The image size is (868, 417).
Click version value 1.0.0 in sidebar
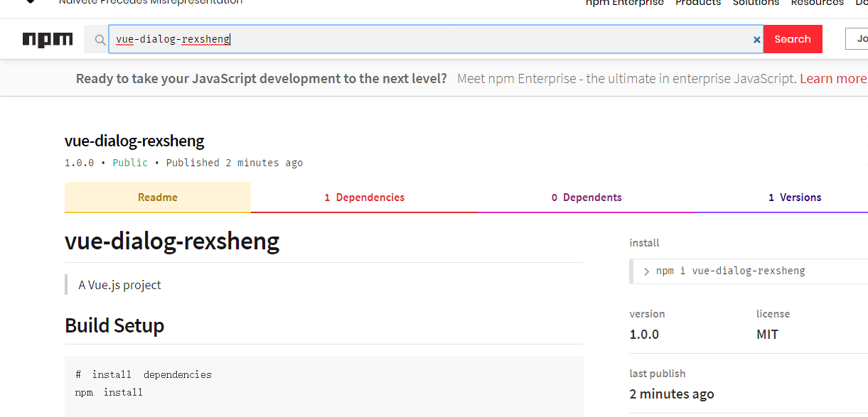[644, 334]
